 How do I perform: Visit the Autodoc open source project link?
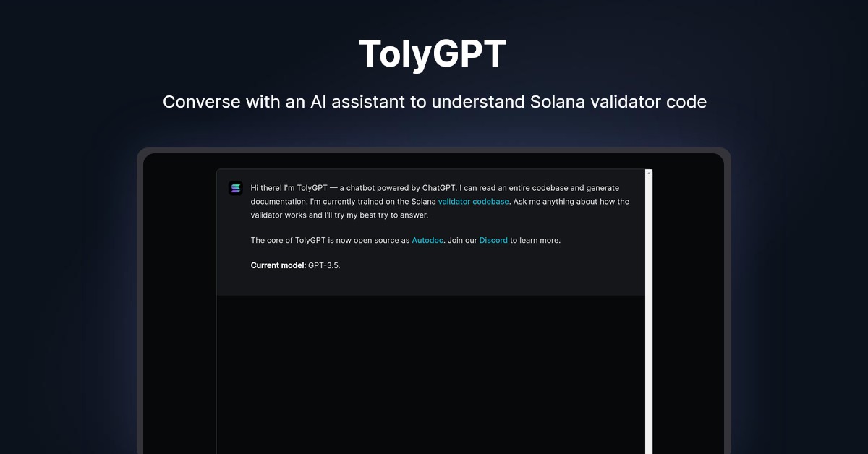tap(427, 240)
